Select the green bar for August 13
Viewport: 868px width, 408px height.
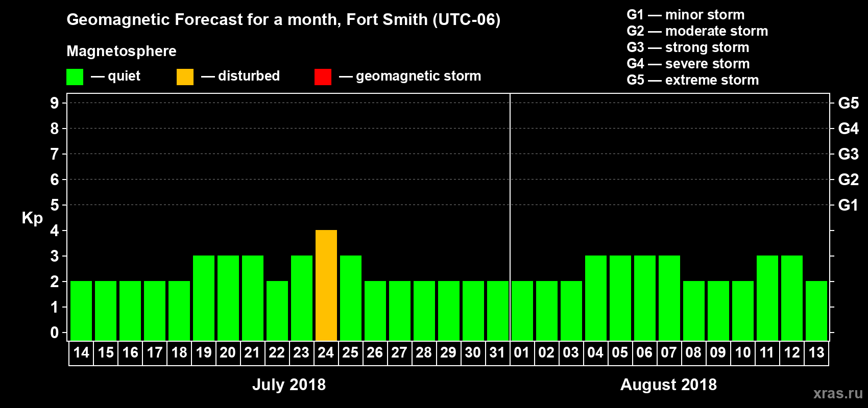point(816,311)
